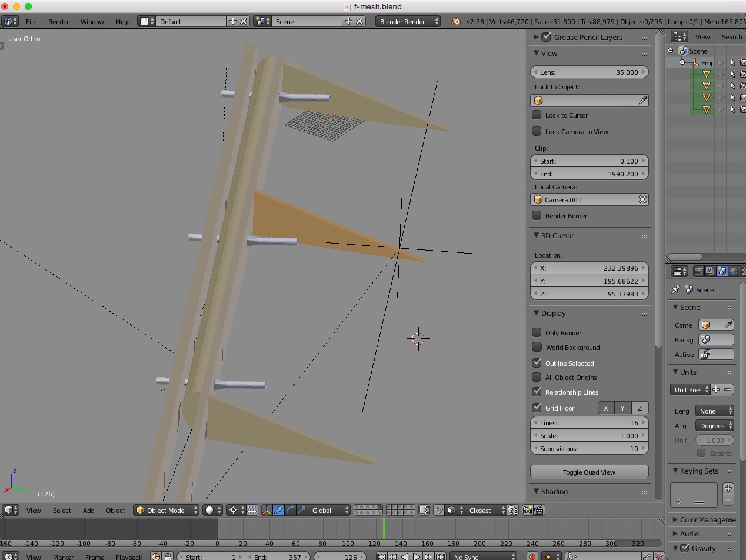Open the Object Mode dropdown
This screenshot has width=746, height=560.
[x=166, y=510]
